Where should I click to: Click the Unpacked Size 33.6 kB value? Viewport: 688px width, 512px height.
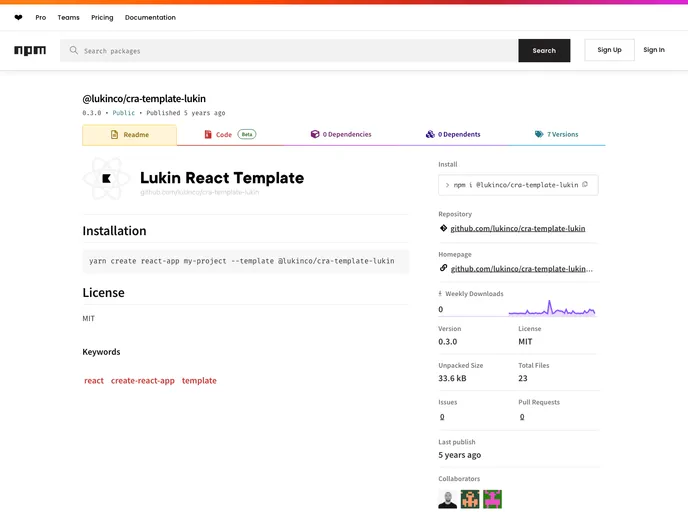pos(452,378)
